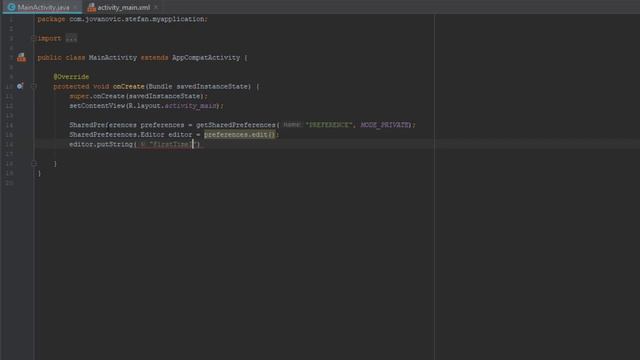640x360 pixels.
Task: Switch to the MainActivity.java tab
Action: coord(41,7)
